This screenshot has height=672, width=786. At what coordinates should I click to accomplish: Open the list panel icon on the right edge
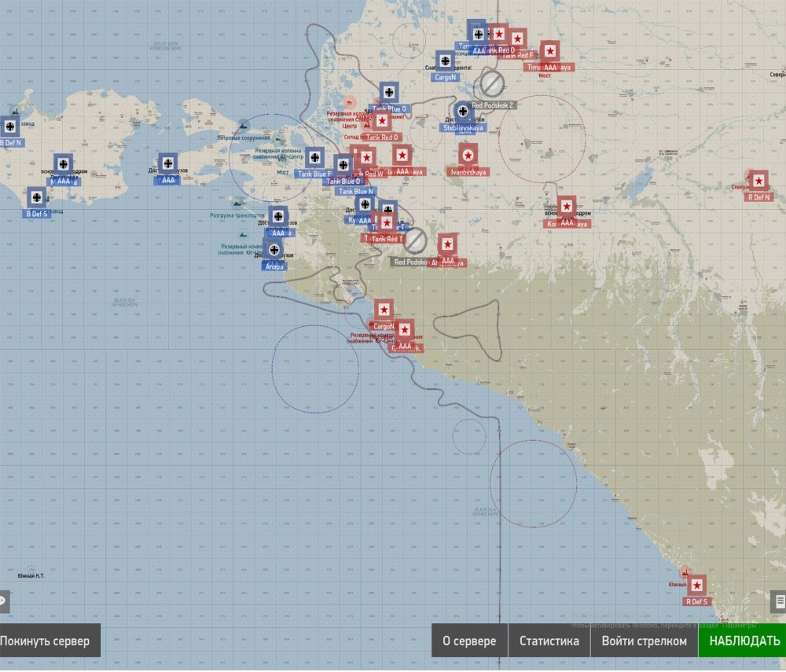tap(780, 600)
